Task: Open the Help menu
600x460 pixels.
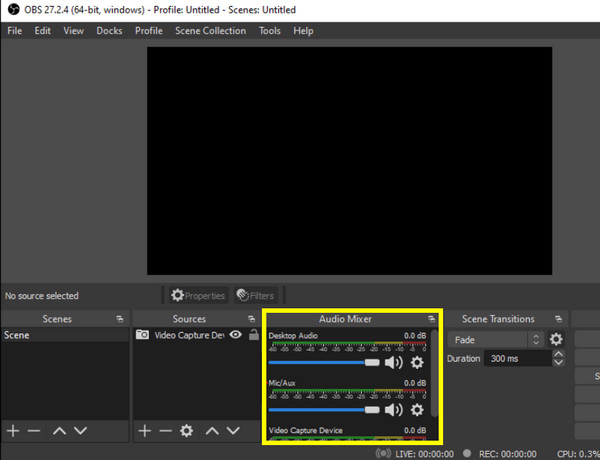Action: (303, 31)
